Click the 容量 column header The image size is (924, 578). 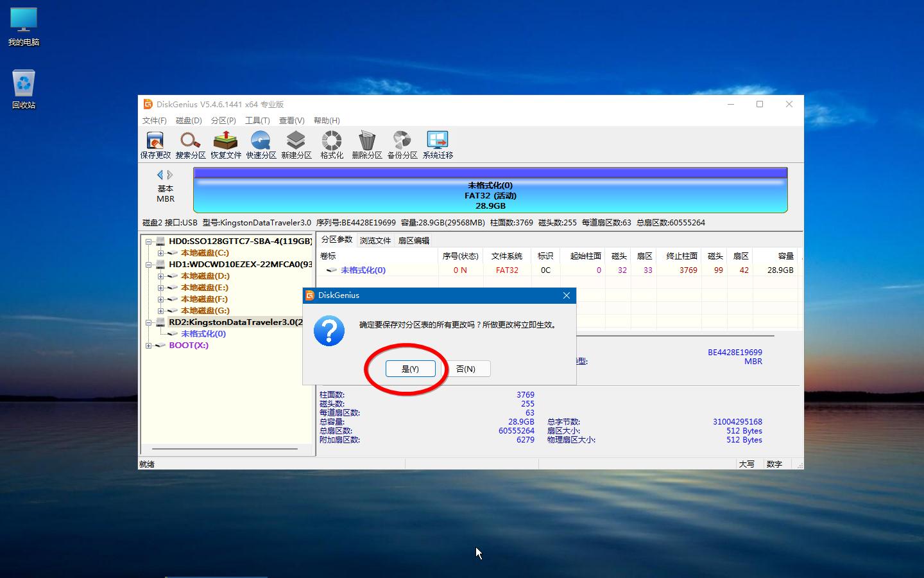pos(774,256)
